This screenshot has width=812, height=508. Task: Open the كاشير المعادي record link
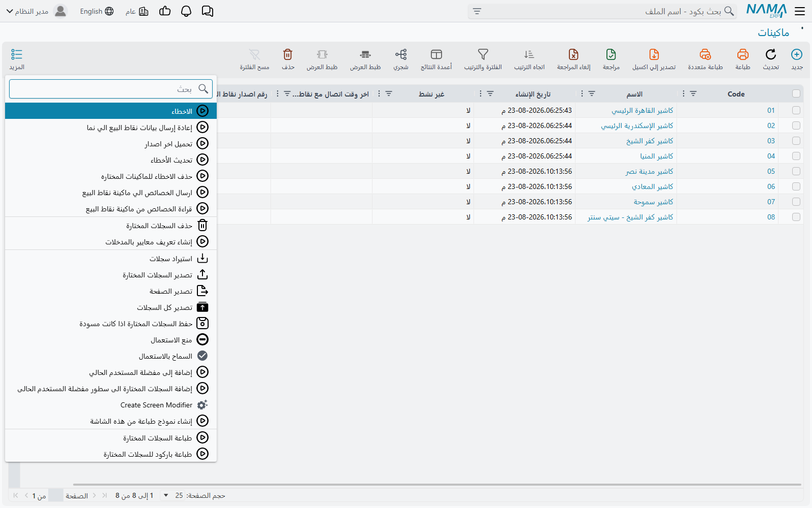[653, 186]
